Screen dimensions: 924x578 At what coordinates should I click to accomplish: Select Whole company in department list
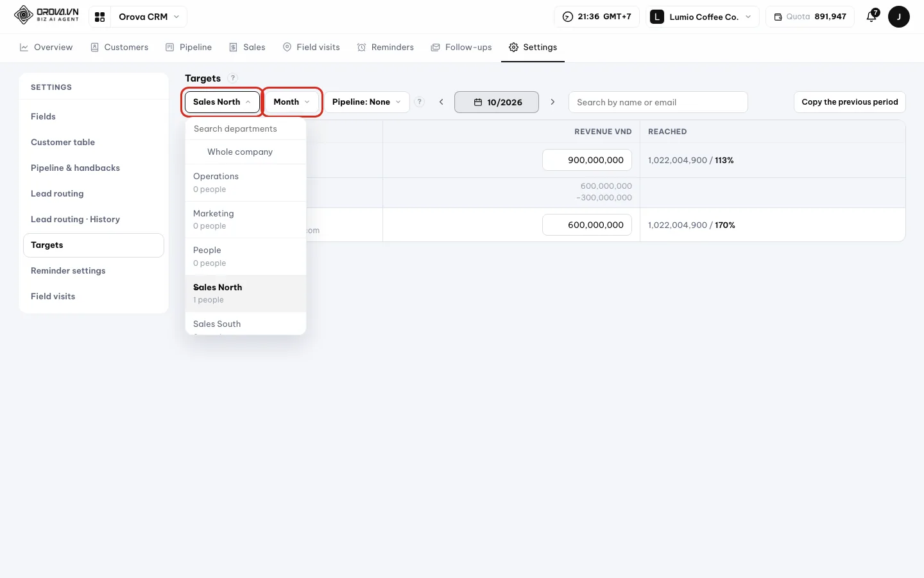[246, 152]
